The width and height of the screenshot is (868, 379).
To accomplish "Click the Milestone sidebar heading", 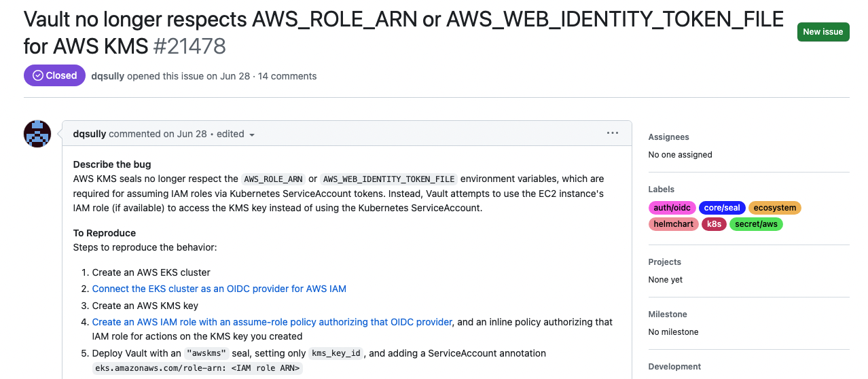I will [x=668, y=314].
